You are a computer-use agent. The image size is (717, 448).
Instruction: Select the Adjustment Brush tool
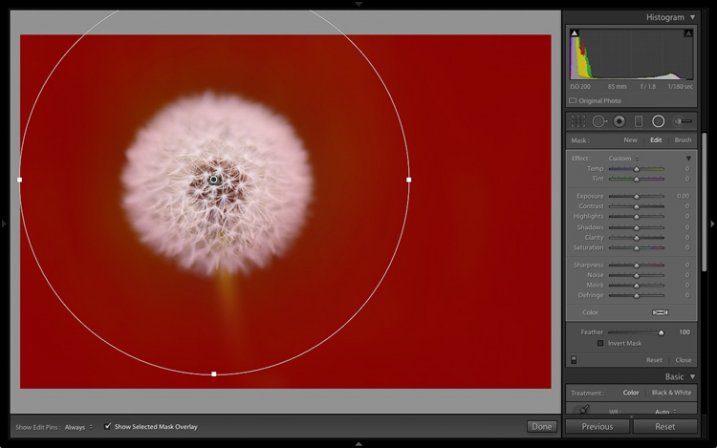pyautogui.click(x=682, y=121)
